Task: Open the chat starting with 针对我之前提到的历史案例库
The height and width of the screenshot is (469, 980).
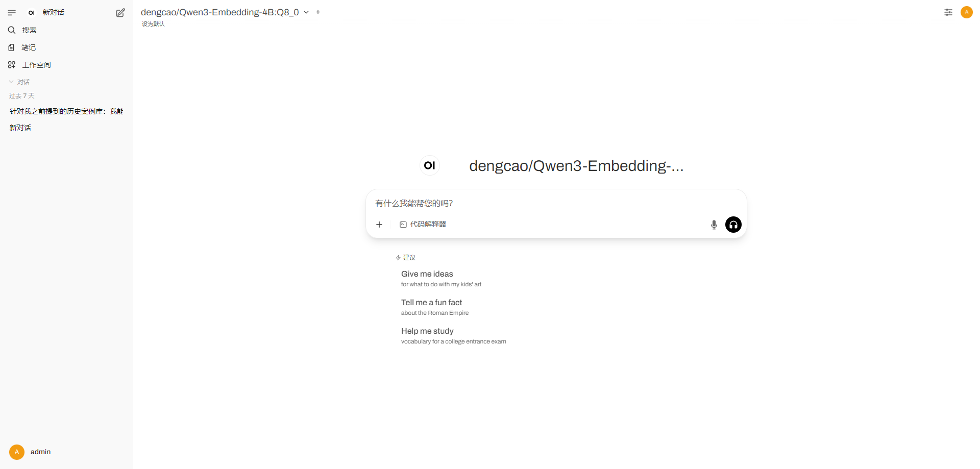Action: 66,111
